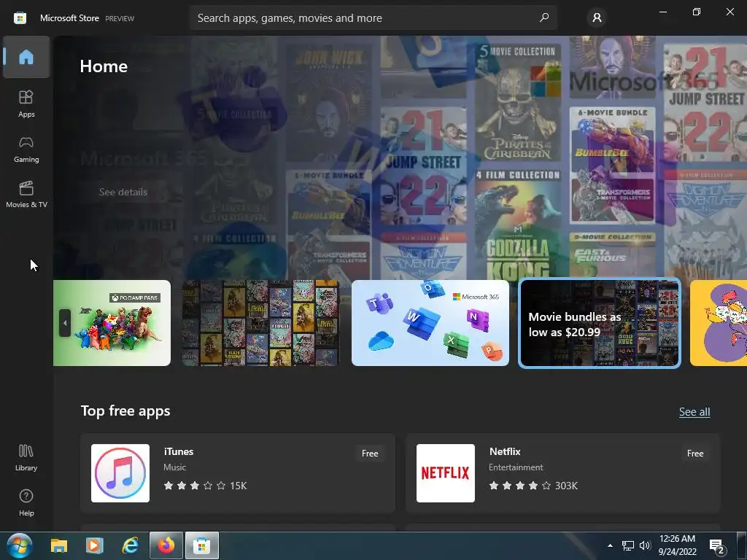Click the volume speaker tray icon
Screen dimensions: 747x560
click(645, 545)
